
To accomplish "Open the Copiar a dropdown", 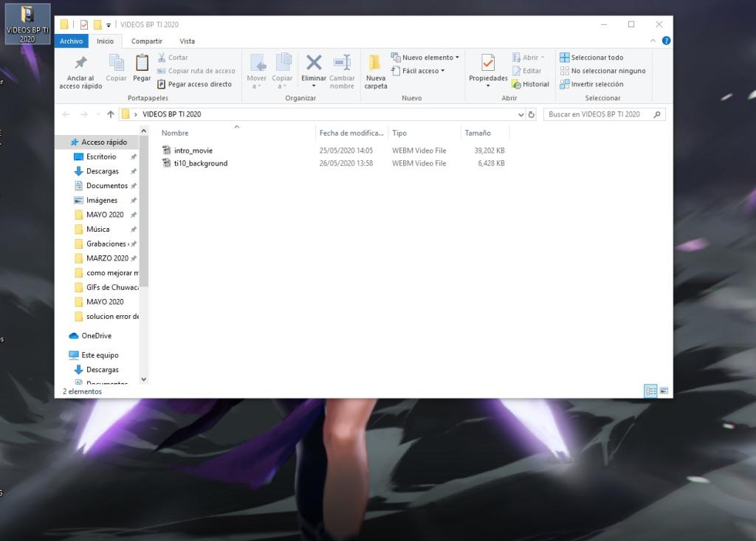I will coord(282,72).
